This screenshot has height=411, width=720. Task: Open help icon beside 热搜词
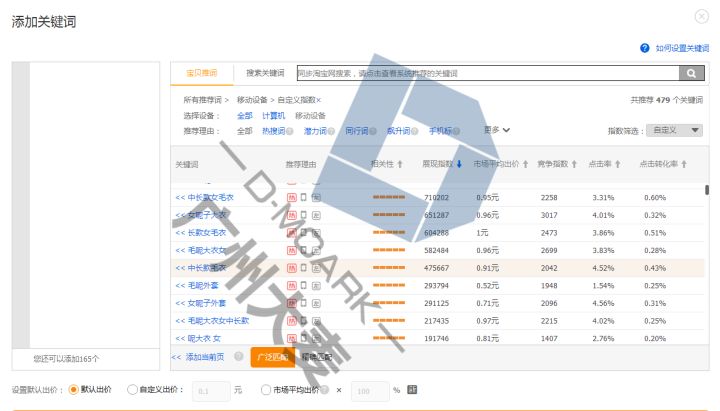click(x=290, y=131)
